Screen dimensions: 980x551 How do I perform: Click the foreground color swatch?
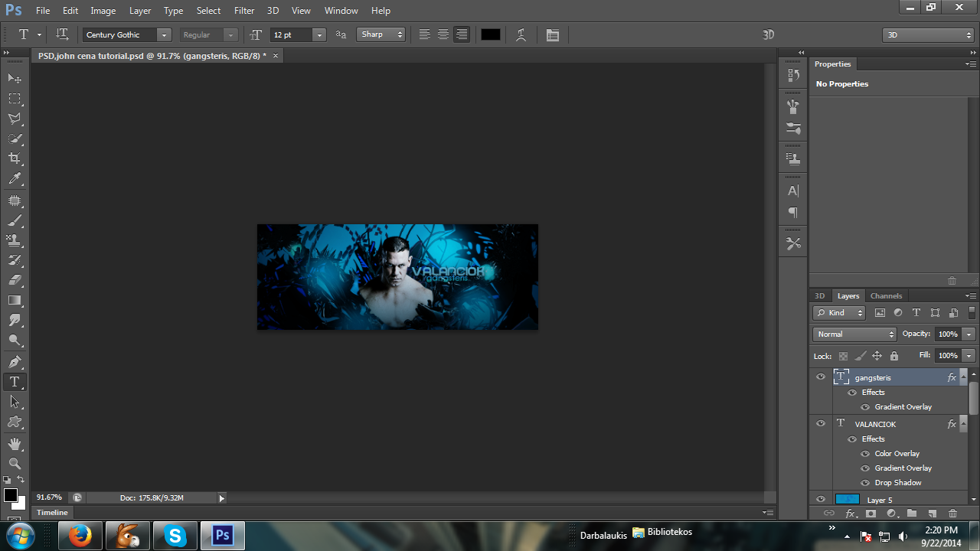point(10,495)
